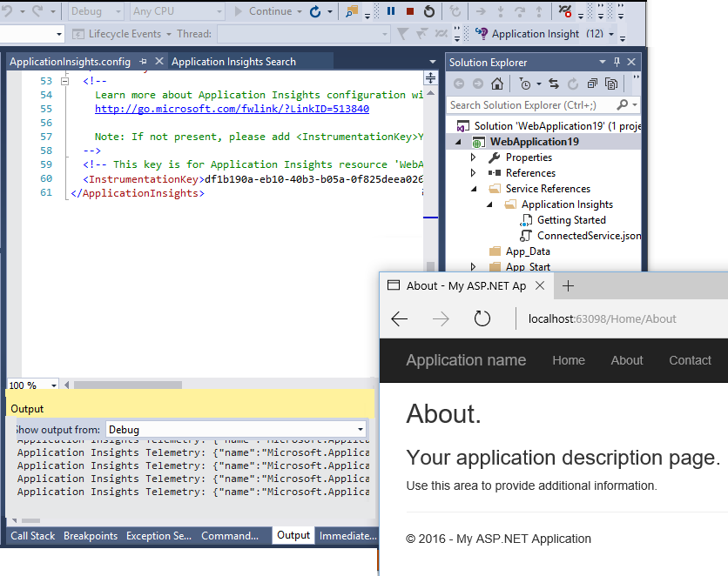The image size is (728, 576).
Task: Select the Break All pause icon
Action: point(390,12)
